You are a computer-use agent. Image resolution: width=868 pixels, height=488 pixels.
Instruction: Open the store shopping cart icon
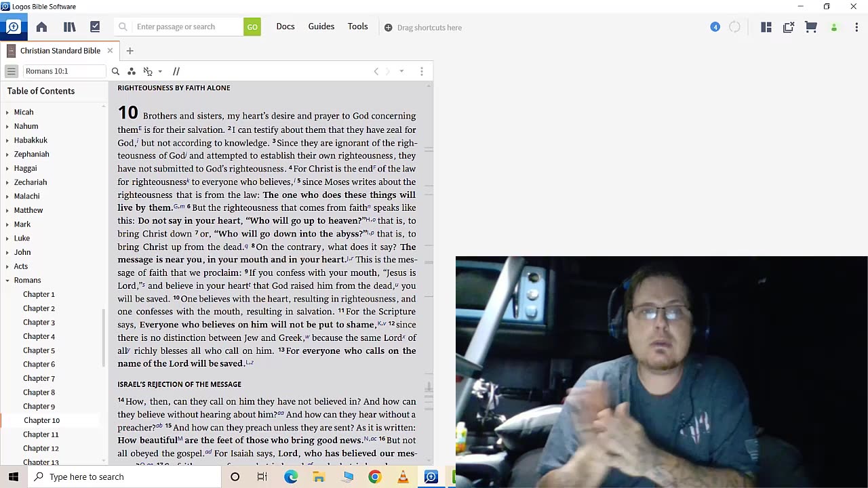tap(811, 27)
